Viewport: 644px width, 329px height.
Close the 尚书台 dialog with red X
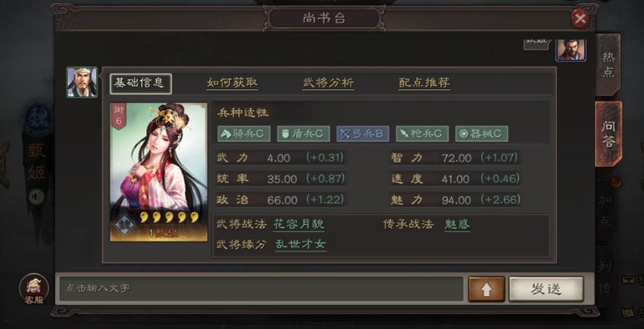click(580, 19)
